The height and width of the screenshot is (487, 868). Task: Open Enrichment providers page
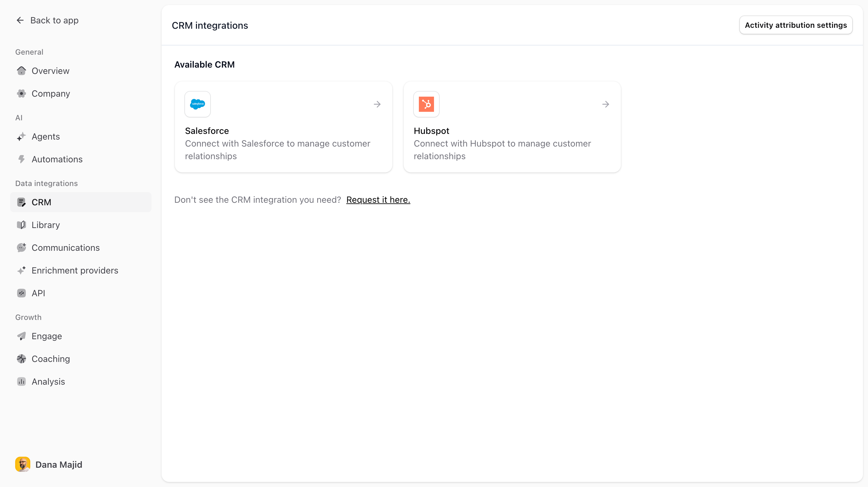coord(81,270)
